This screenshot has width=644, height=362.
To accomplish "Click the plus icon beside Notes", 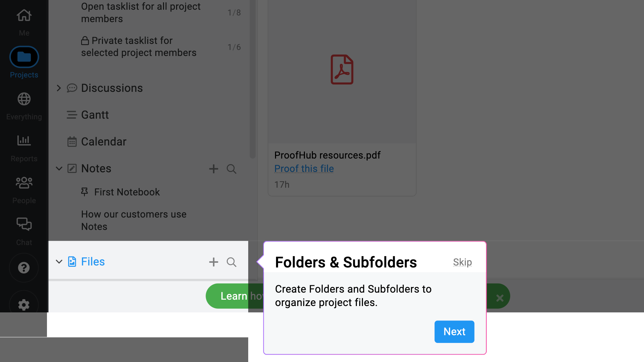I will click(x=214, y=169).
